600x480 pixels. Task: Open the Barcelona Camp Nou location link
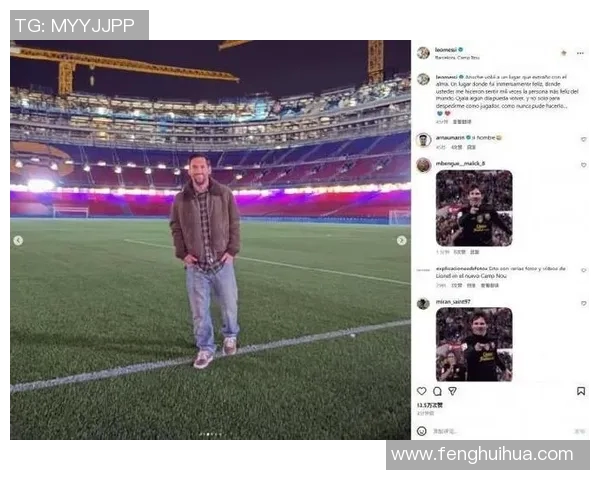click(457, 58)
